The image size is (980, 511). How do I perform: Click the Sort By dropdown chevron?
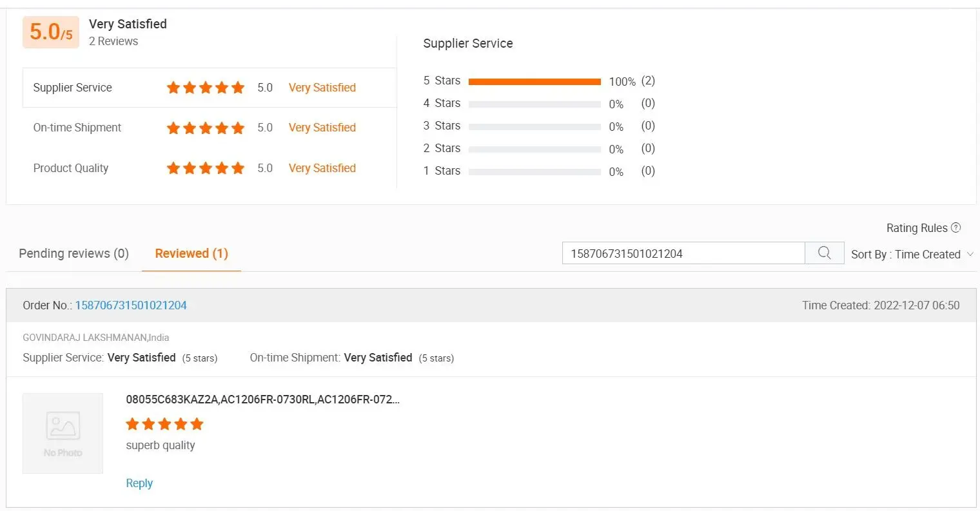[969, 254]
